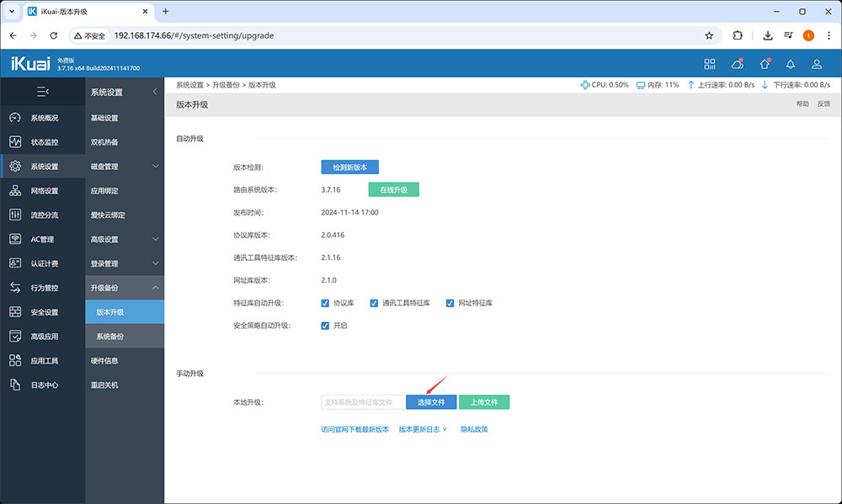Select 系统备份 submenu item
Screen dimensions: 842x504
(x=125, y=336)
